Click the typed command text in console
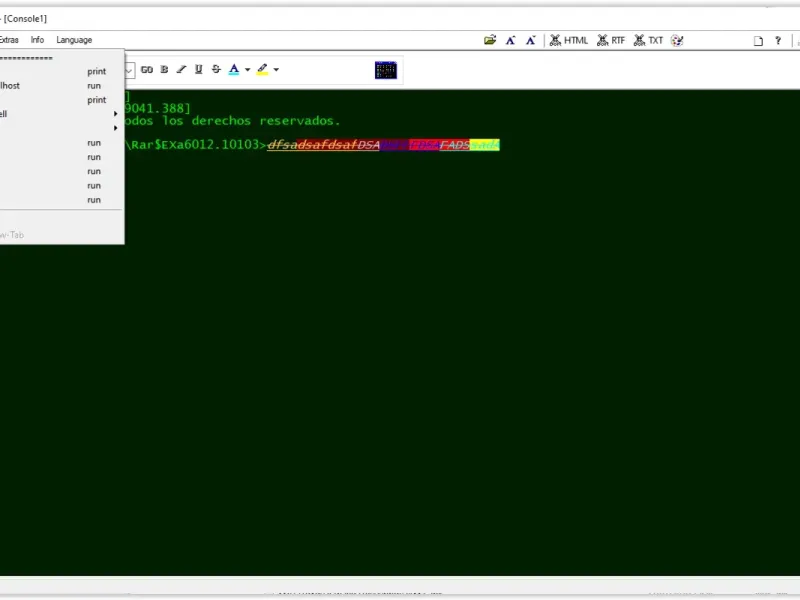Viewport: 800px width, 600px height. tap(383, 145)
